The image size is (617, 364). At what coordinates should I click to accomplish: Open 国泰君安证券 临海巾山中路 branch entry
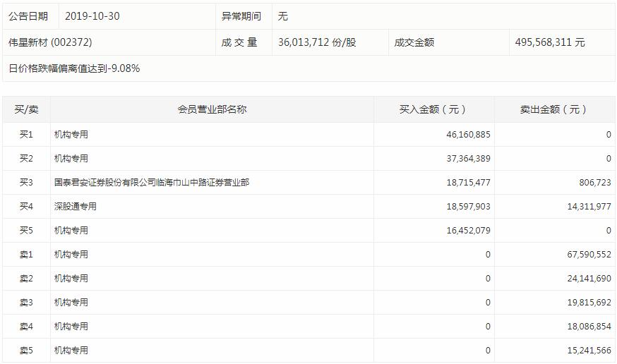tap(151, 183)
